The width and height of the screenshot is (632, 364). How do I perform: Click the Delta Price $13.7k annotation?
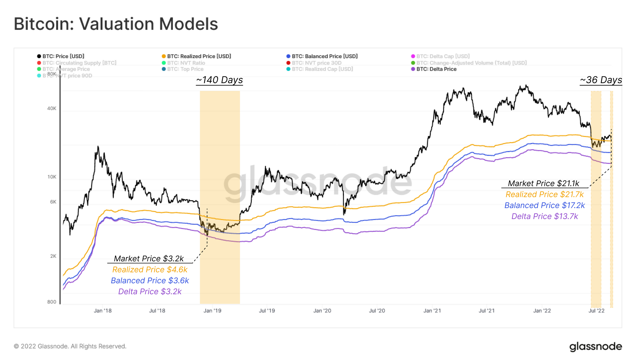(544, 216)
